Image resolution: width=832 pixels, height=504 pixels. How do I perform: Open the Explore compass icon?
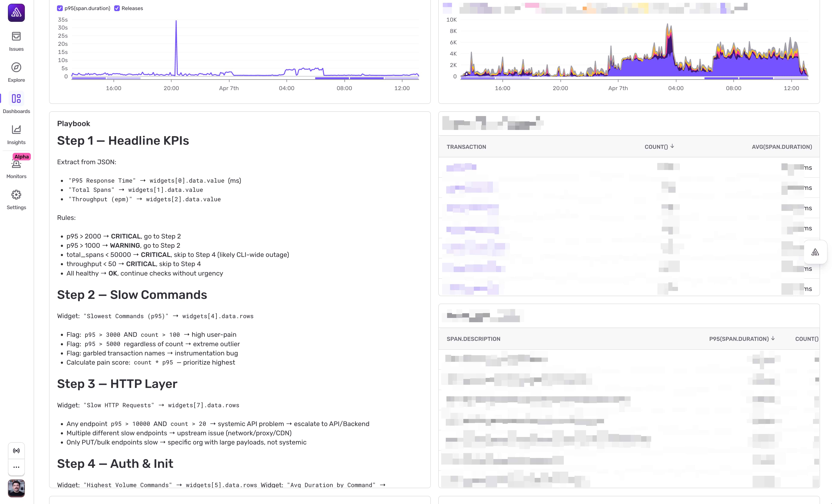point(16,67)
